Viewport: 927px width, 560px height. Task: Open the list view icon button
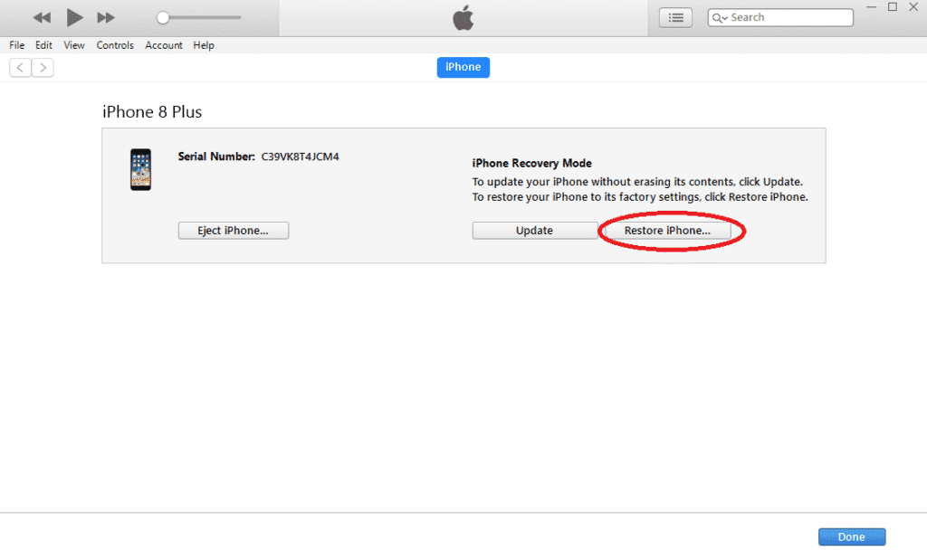point(675,17)
